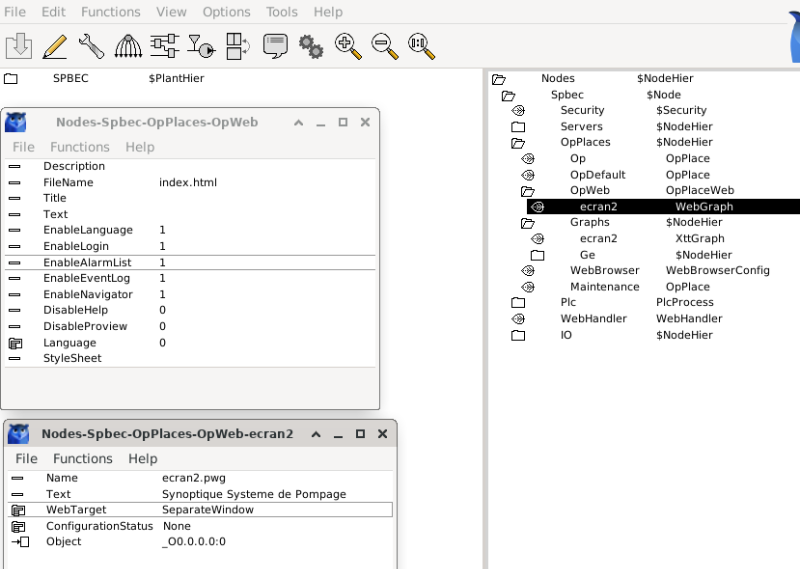800x569 pixels.
Task: Click the save download arrow toolbar icon
Action: tap(18, 45)
